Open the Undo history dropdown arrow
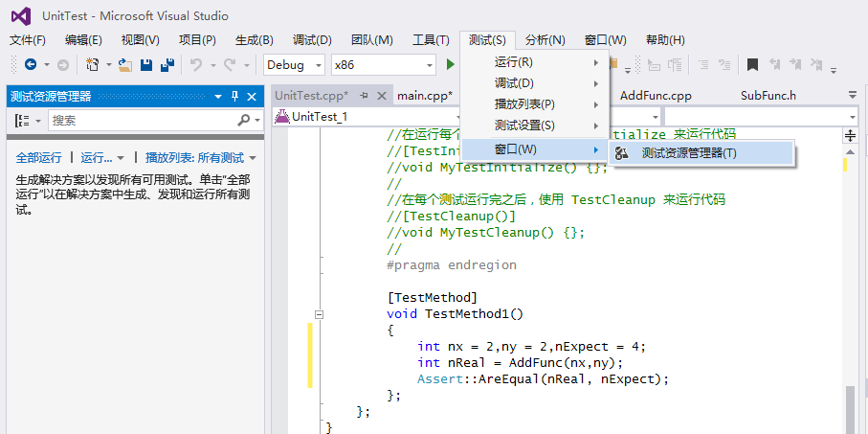The width and height of the screenshot is (868, 434). tap(212, 65)
